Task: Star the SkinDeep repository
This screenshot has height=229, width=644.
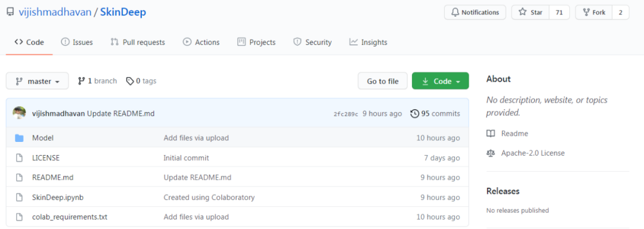Action: (x=530, y=13)
